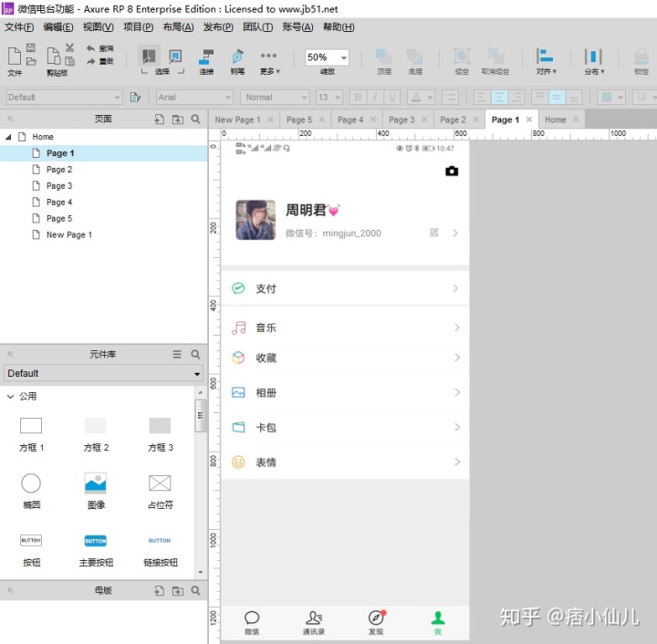The width and height of the screenshot is (657, 644).
Task: Select the intersected selection mode tool
Action: [149, 56]
